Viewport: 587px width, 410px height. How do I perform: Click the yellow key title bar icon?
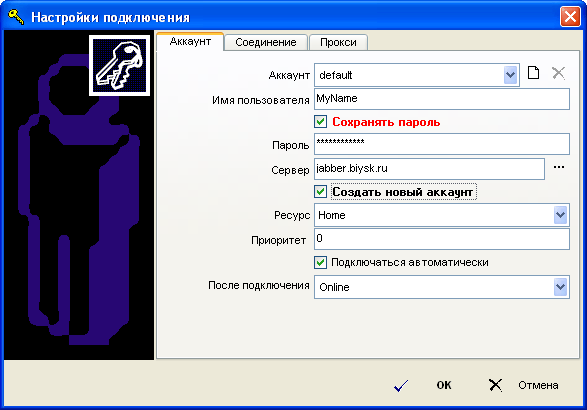(16, 17)
